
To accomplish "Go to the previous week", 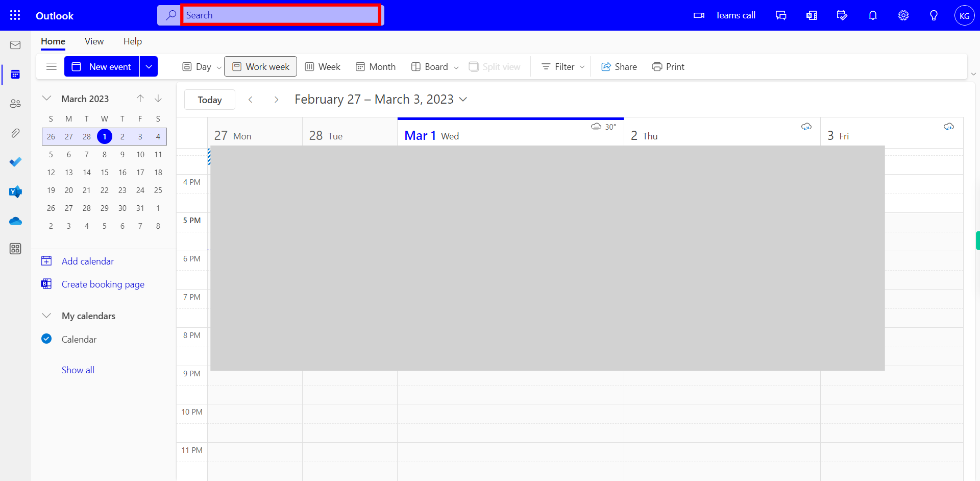I will [250, 100].
